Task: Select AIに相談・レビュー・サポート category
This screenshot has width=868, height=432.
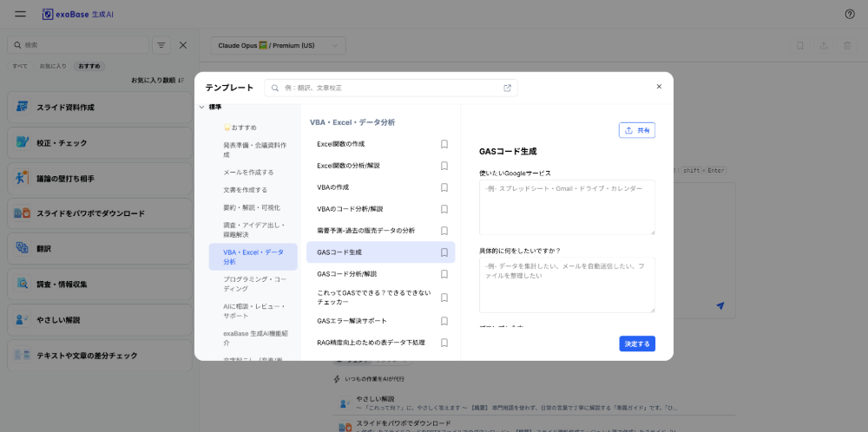Action: 253,311
